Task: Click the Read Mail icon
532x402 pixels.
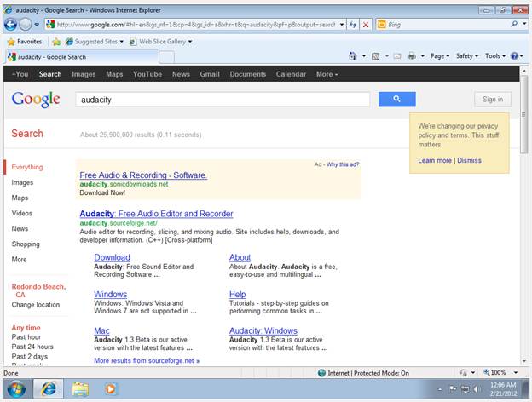Action: [x=397, y=56]
